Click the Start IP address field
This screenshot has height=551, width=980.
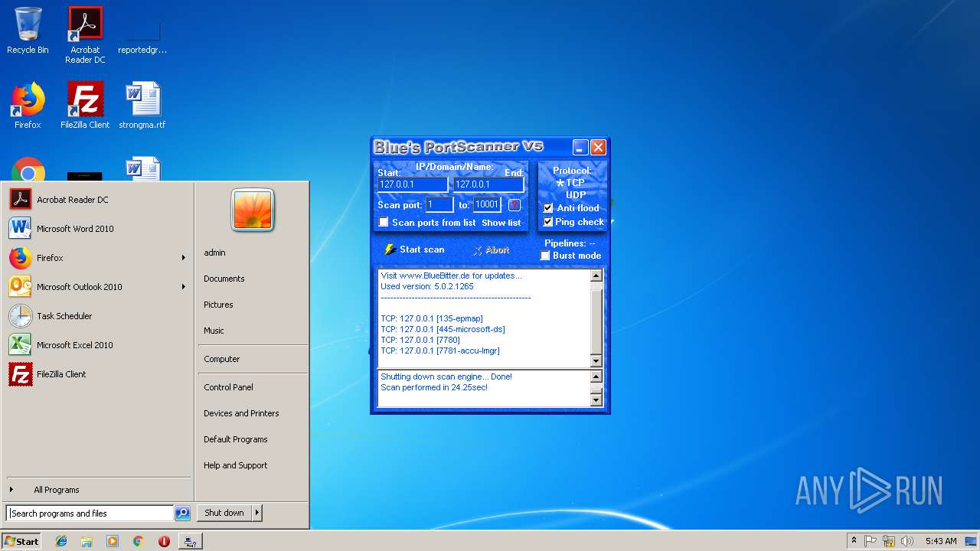click(x=413, y=184)
